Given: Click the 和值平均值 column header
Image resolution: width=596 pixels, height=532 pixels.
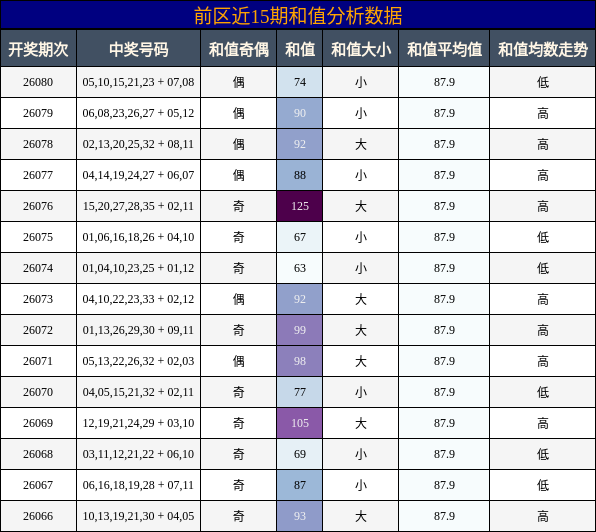Looking at the screenshot, I should [444, 49].
